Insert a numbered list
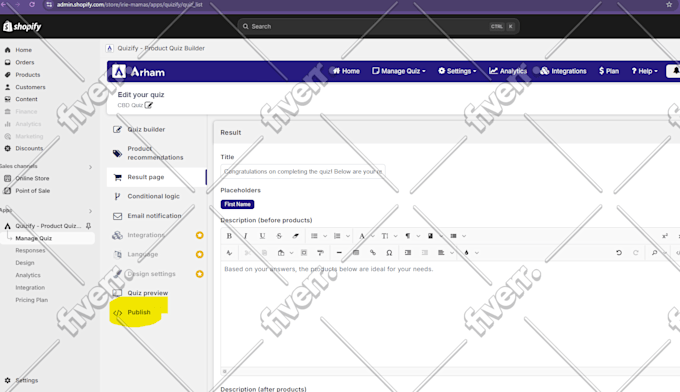 [337, 236]
